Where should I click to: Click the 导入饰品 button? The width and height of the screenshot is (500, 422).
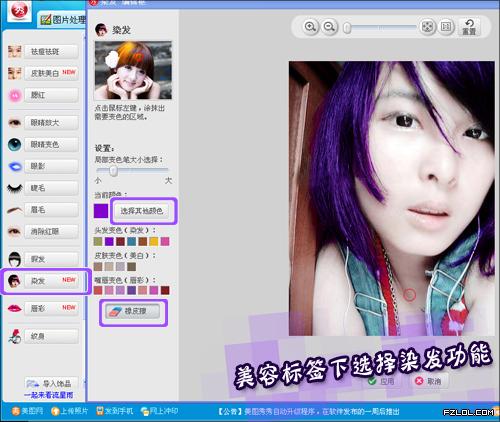[x=51, y=383]
